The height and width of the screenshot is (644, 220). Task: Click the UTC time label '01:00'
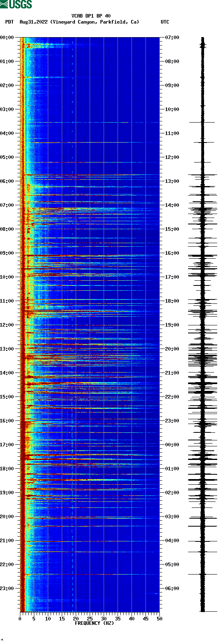pos(172,469)
